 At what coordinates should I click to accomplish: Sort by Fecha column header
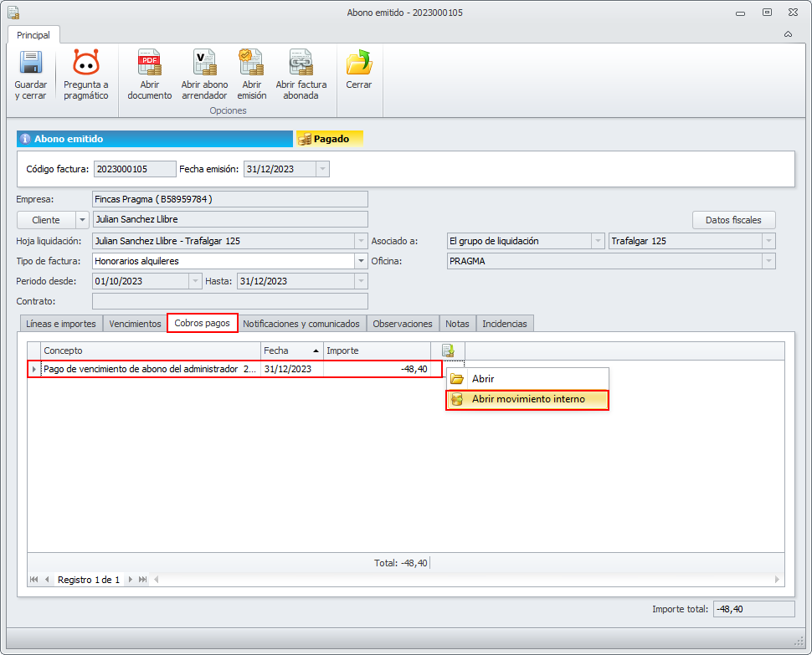(292, 351)
